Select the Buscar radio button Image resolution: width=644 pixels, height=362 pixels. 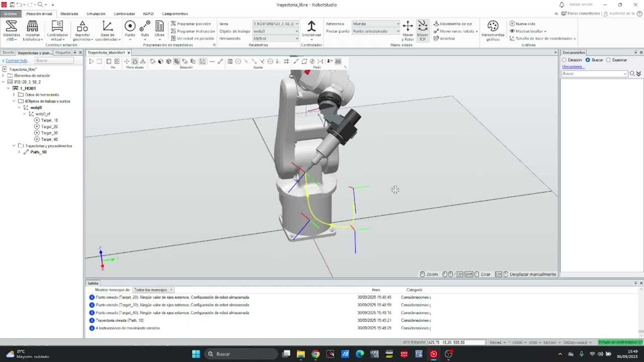pos(588,60)
